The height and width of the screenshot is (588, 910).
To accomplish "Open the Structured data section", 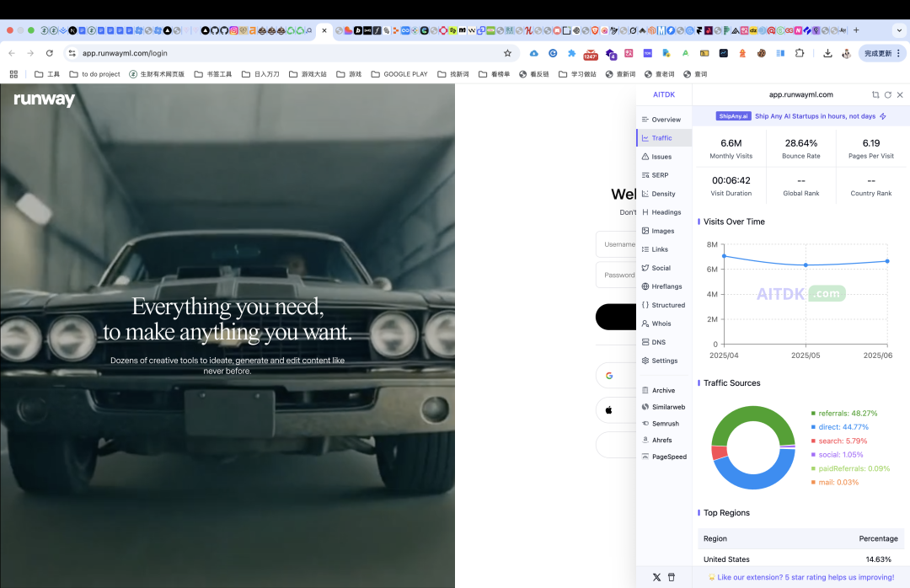I will click(664, 305).
